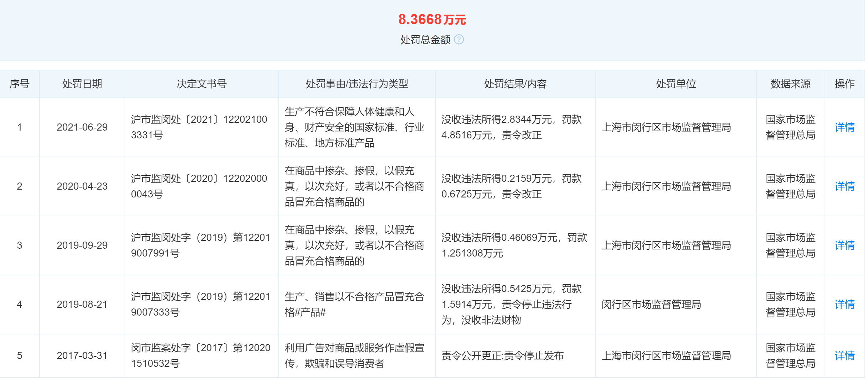Click document number 沪市监闵处〔2021〕122021003331号
This screenshot has width=868, height=391.
point(199,127)
